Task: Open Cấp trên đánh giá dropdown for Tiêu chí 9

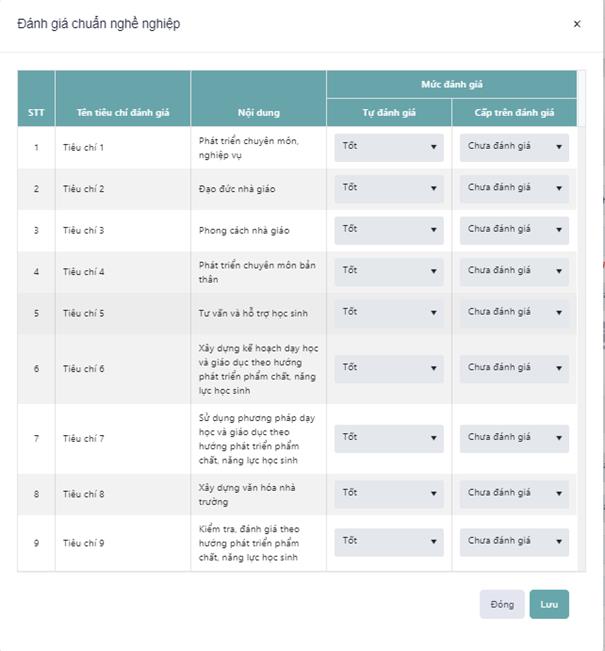Action: pos(514,542)
